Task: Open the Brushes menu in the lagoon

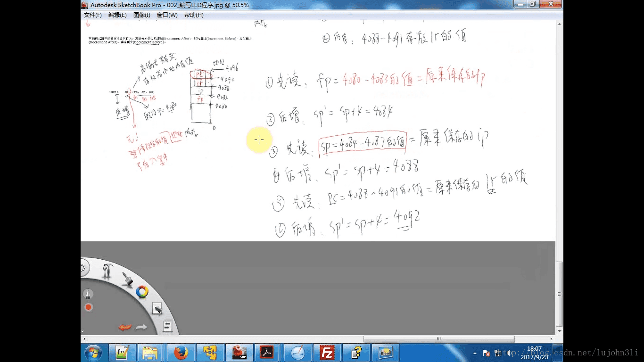Action: point(127,279)
